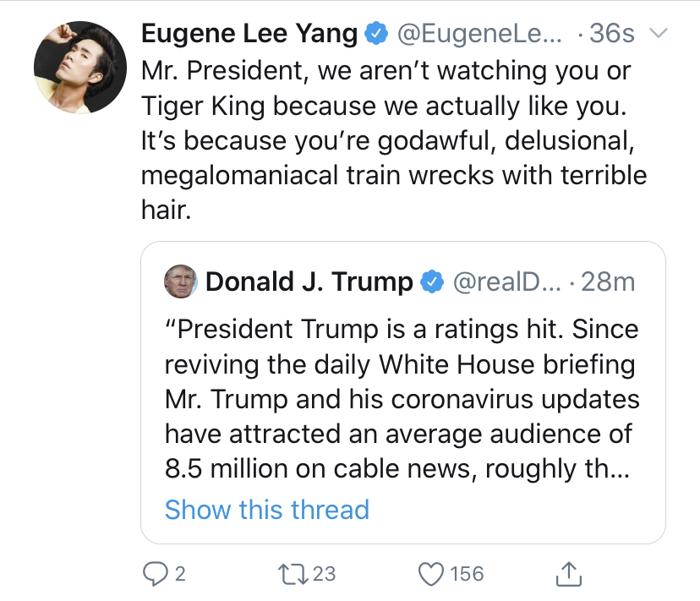Click Donald J. Trump's verified badge
This screenshot has width=700, height=601.
coord(432,281)
